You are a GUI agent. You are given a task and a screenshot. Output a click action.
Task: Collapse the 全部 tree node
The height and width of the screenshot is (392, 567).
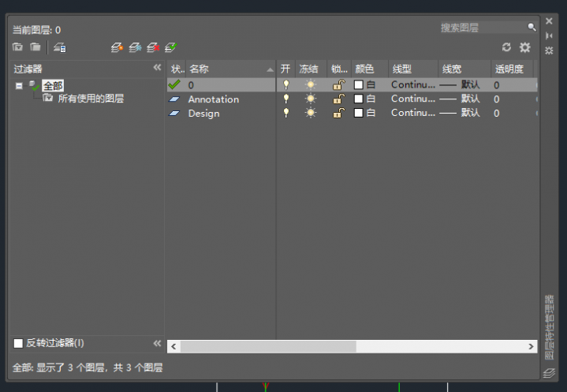click(19, 86)
